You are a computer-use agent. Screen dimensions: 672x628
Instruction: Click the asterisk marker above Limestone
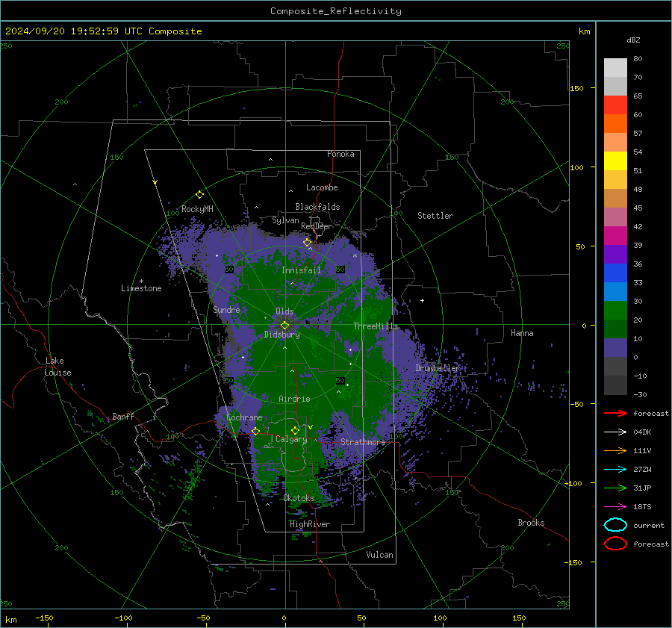(141, 282)
